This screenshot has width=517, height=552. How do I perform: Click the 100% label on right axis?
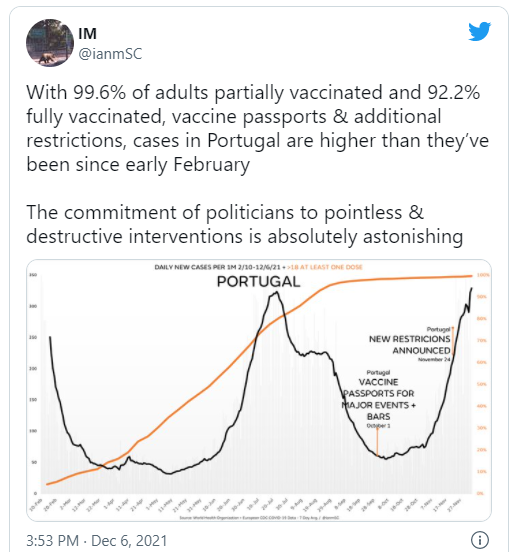483,275
